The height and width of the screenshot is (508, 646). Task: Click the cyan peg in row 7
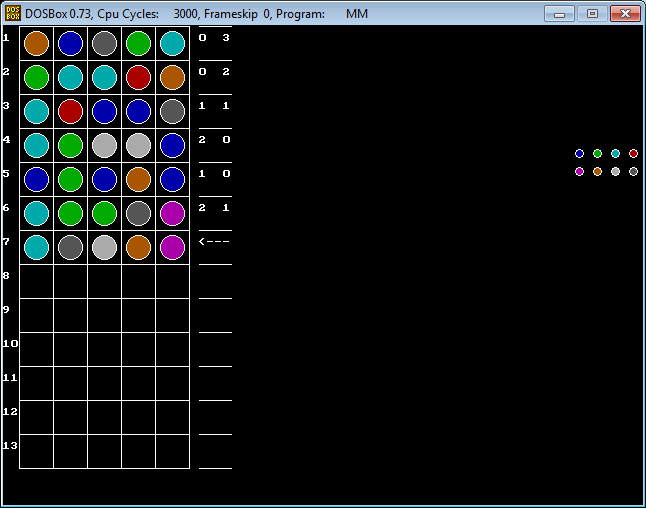[x=36, y=247]
